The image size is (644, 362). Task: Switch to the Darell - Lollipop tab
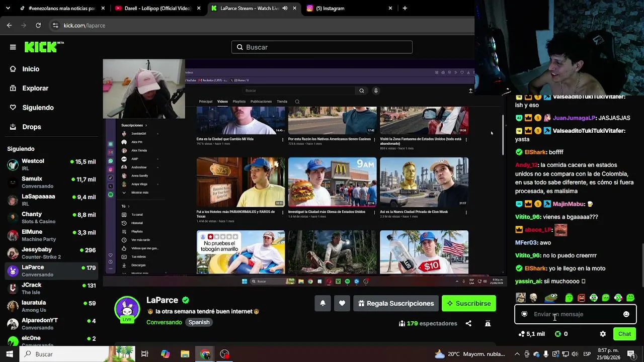tap(157, 8)
